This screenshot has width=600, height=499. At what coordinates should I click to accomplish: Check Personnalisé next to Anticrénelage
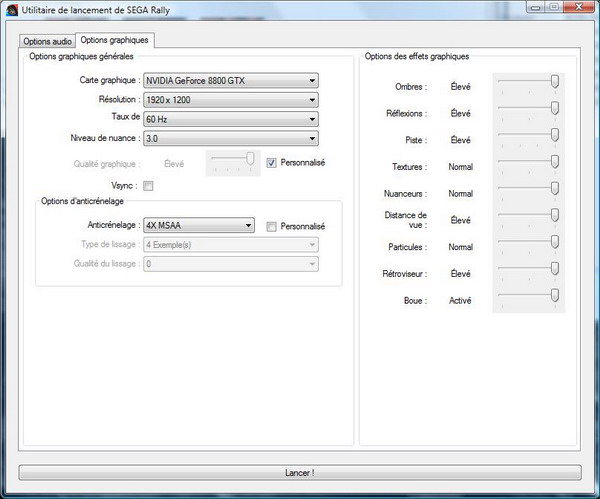(272, 227)
